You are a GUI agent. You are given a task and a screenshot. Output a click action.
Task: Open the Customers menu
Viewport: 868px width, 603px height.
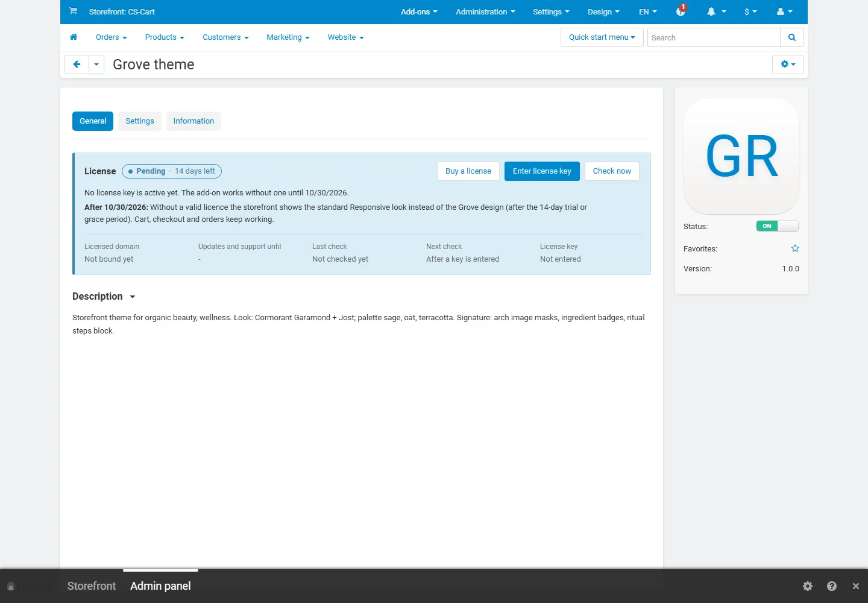click(x=225, y=37)
